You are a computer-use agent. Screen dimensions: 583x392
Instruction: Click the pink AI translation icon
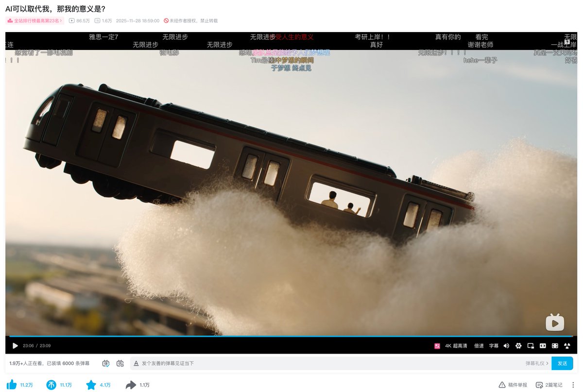coord(437,346)
